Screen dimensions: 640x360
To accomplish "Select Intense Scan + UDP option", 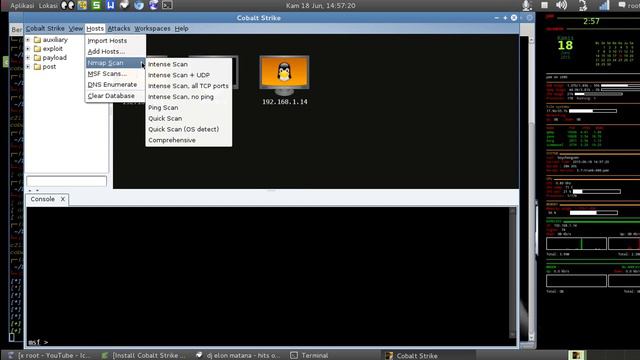I will [x=189, y=75].
